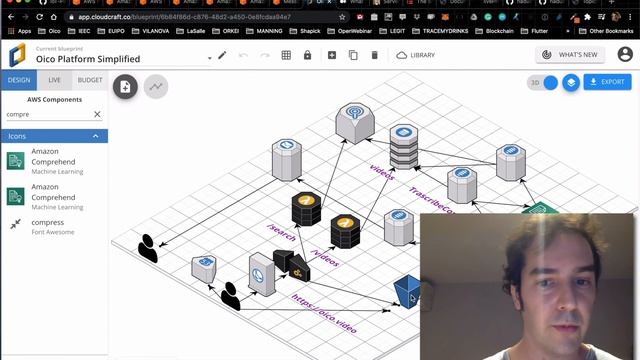Open the blueprint name dropdown arrow

[x=209, y=58]
